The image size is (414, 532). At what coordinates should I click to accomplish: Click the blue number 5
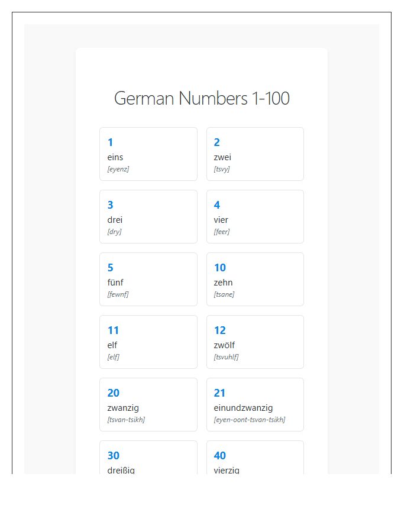[110, 268]
